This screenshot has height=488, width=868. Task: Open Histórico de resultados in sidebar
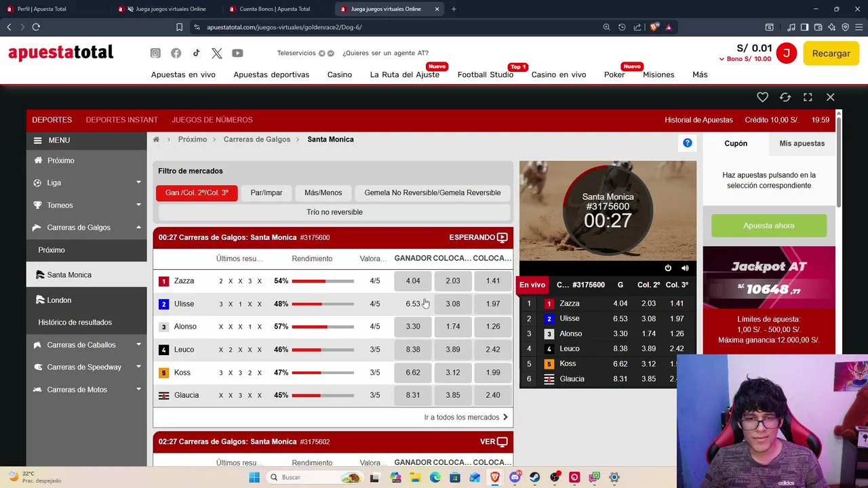[x=75, y=323]
